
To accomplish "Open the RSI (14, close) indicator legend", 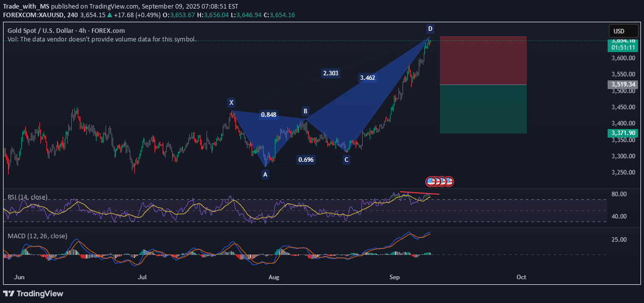I will point(29,196).
